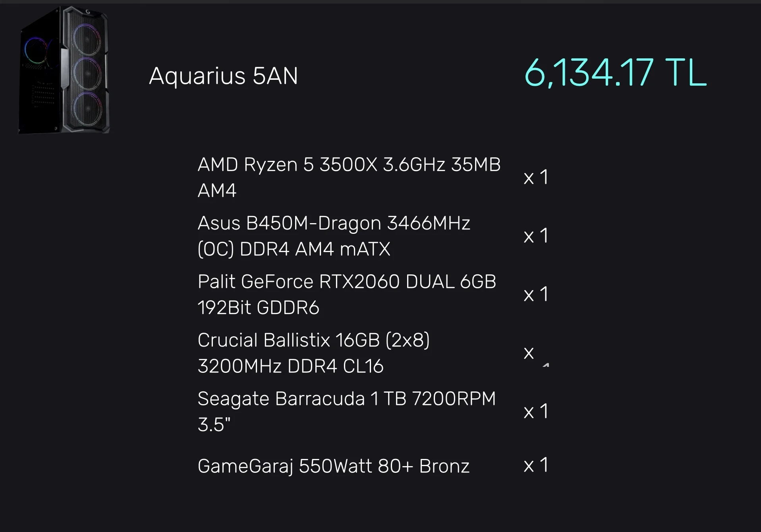Click AMD Ryzen 5 3500X component
Screen dimensions: 761x532
click(349, 177)
